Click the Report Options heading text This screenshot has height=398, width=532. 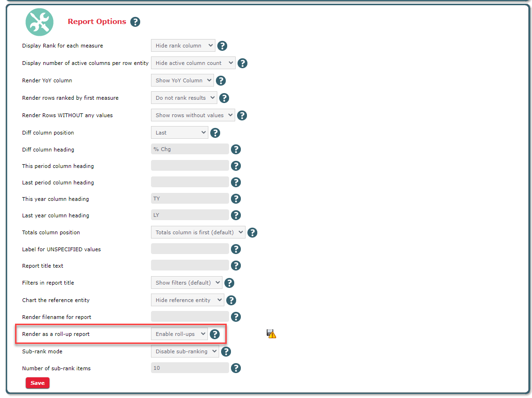coord(97,22)
